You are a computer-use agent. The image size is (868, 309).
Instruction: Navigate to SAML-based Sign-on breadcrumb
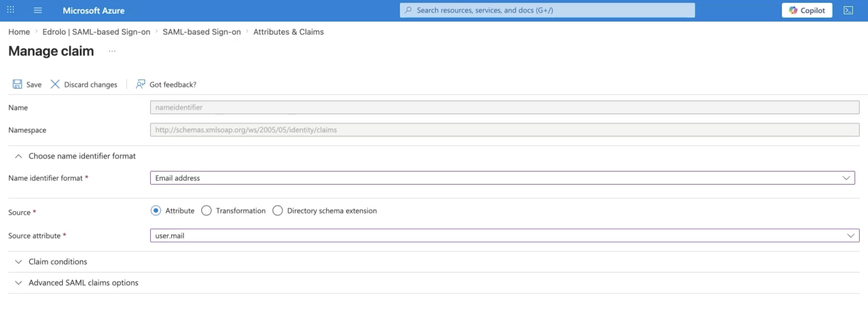[x=202, y=32]
